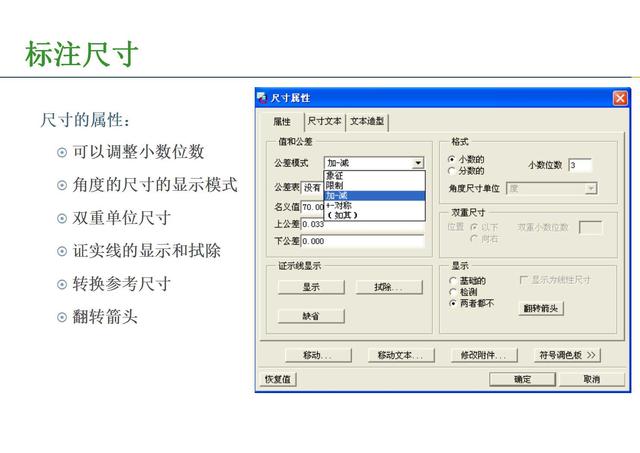Select 向右 position radio button

click(x=474, y=238)
